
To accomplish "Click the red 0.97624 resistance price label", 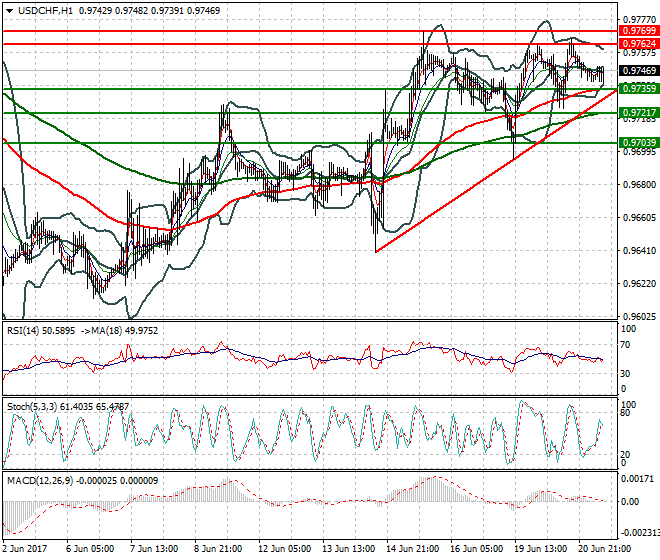I will 639,44.
